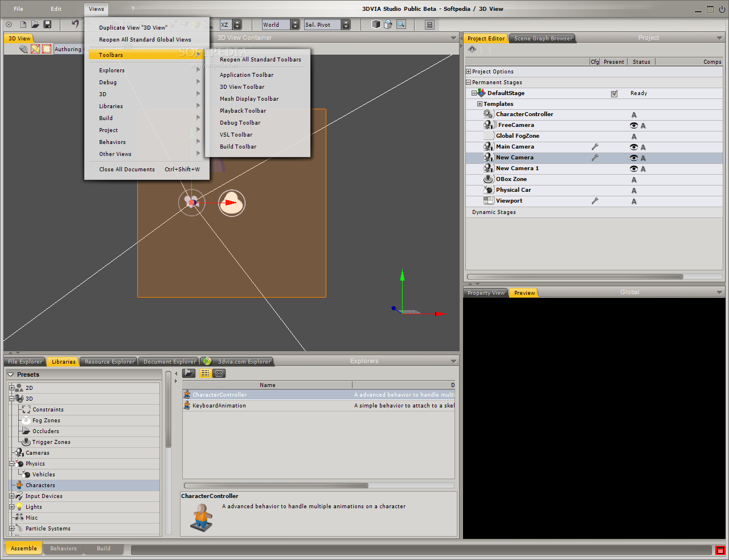Expand the Lights presets node
729x560 pixels.
coord(11,507)
